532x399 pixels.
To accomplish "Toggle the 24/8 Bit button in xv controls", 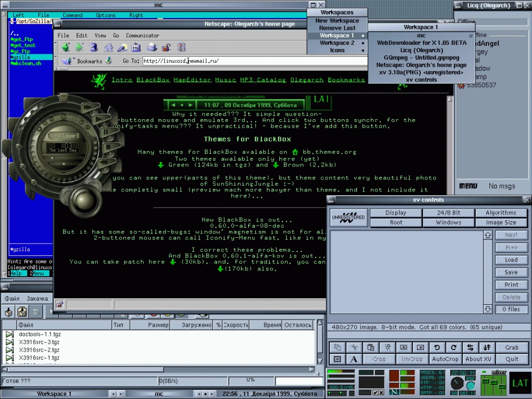I will tap(448, 213).
